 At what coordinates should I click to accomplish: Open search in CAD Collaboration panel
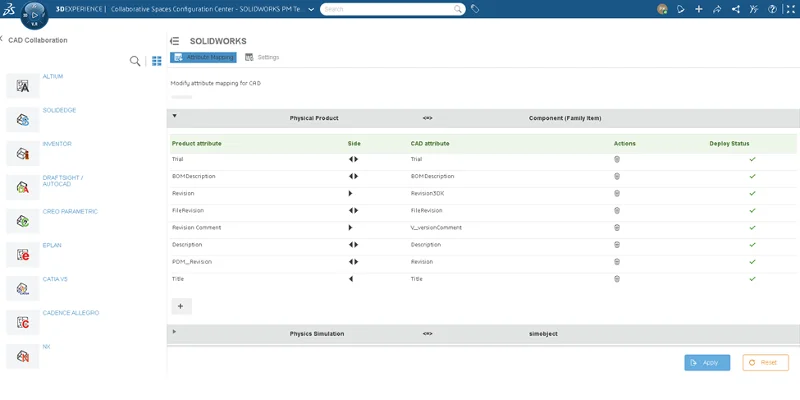[135, 61]
